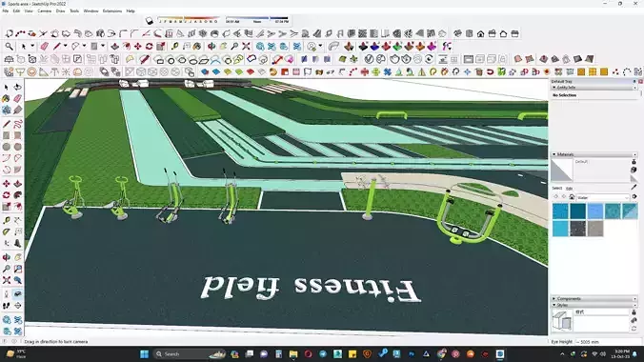Adjust the shadow time-of-day slider
644x362 pixels.
coord(257,20)
